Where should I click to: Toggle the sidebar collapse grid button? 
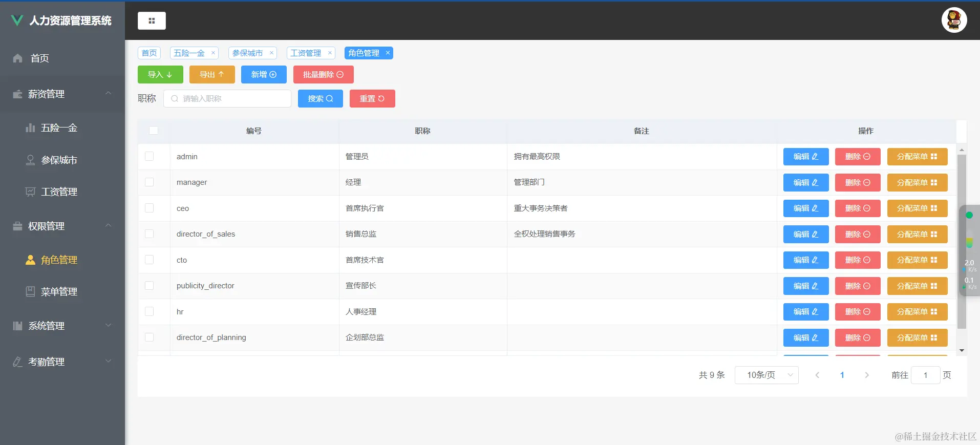152,20
